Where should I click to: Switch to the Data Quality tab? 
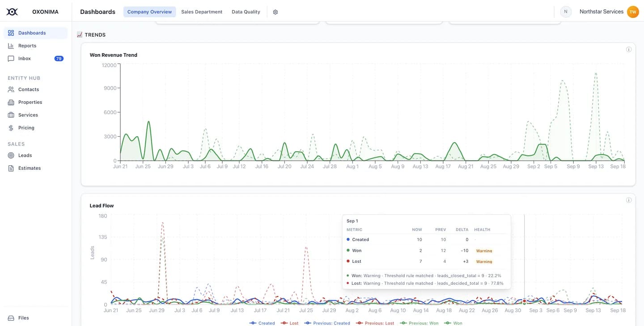tap(246, 12)
